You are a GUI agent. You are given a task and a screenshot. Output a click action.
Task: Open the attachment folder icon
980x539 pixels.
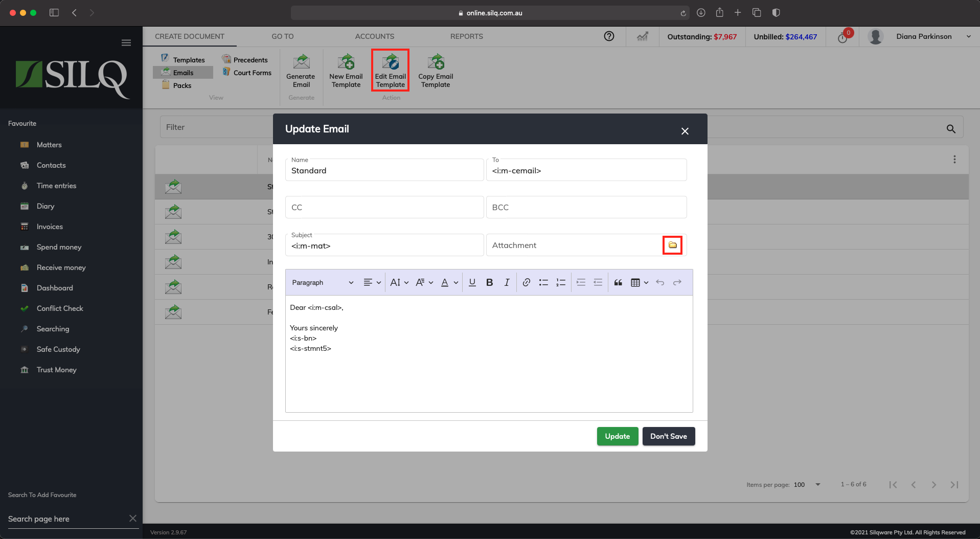672,245
